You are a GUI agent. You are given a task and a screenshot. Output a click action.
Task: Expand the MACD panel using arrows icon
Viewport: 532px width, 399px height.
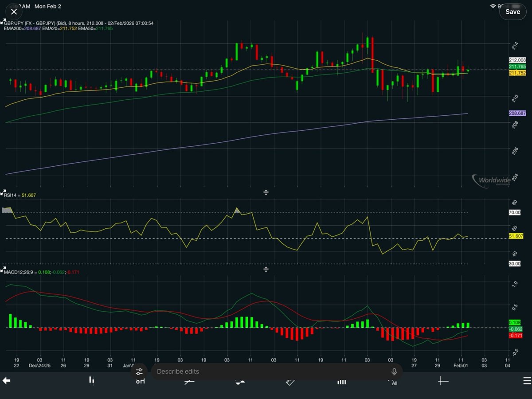pos(3,269)
